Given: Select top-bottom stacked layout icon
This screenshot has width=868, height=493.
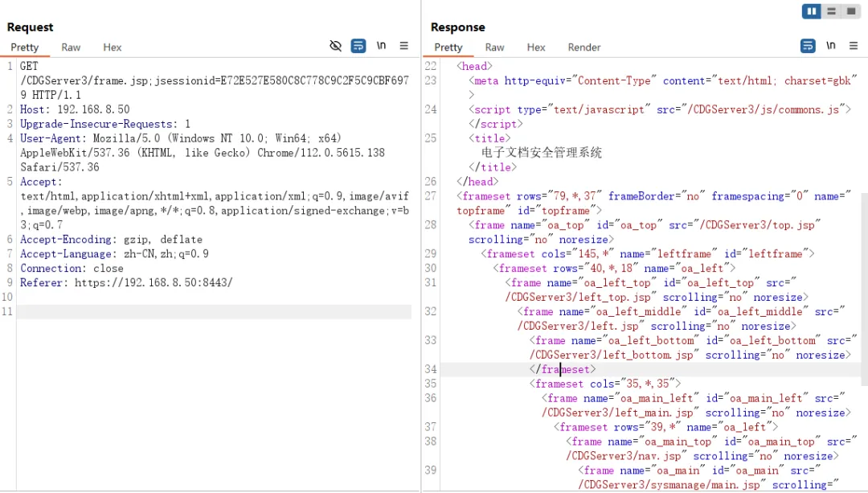Looking at the screenshot, I should (x=832, y=11).
